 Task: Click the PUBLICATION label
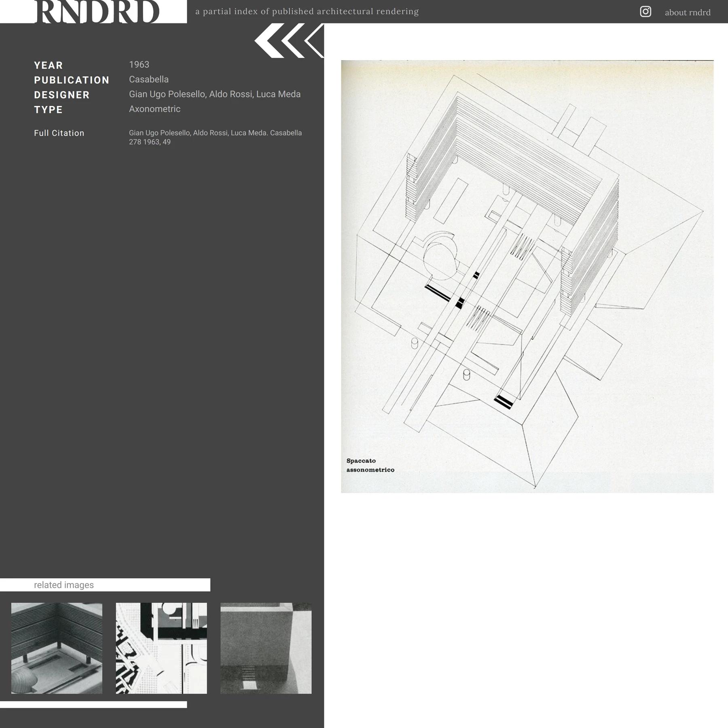click(72, 80)
